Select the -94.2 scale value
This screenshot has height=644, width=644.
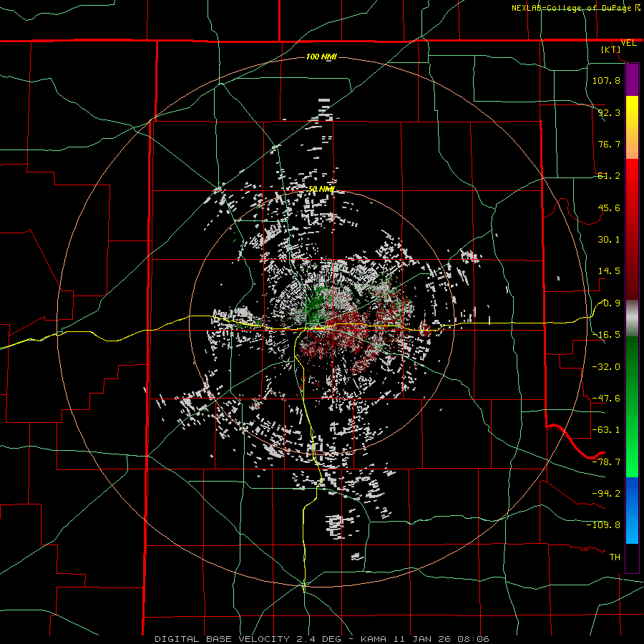606,493
